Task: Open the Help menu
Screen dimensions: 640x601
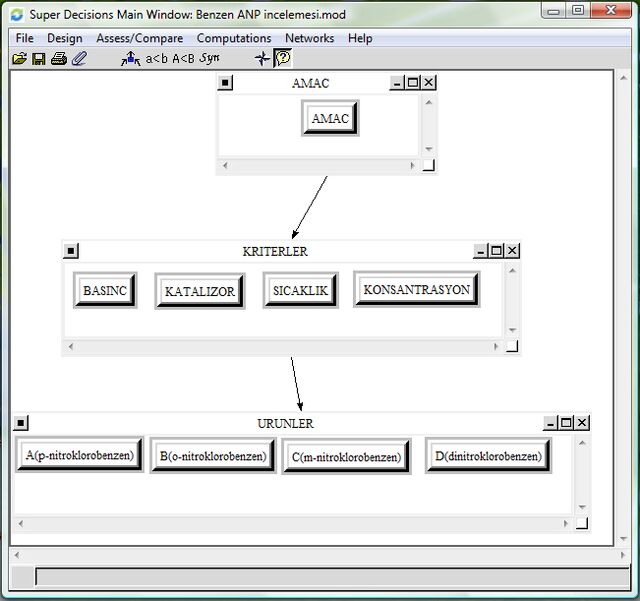Action: pyautogui.click(x=360, y=38)
